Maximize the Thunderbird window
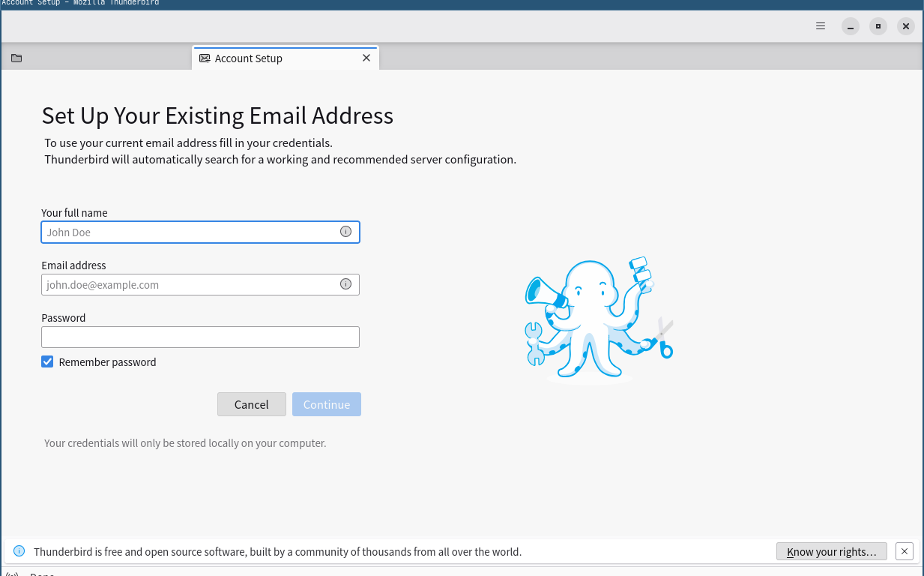Image resolution: width=924 pixels, height=576 pixels. click(878, 26)
